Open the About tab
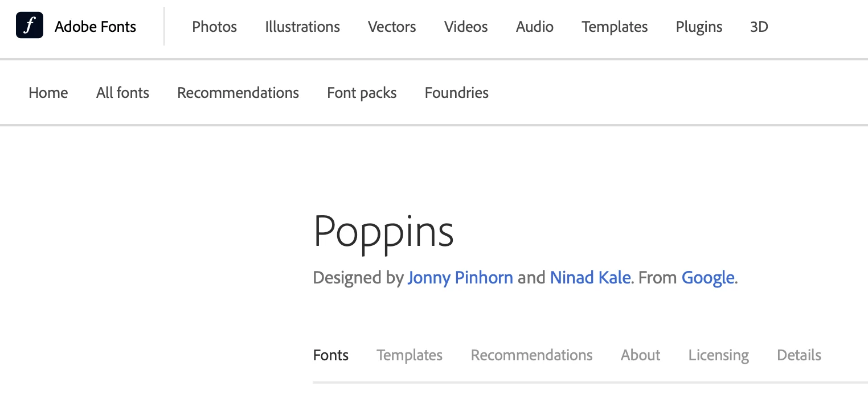This screenshot has width=868, height=403. tap(640, 355)
